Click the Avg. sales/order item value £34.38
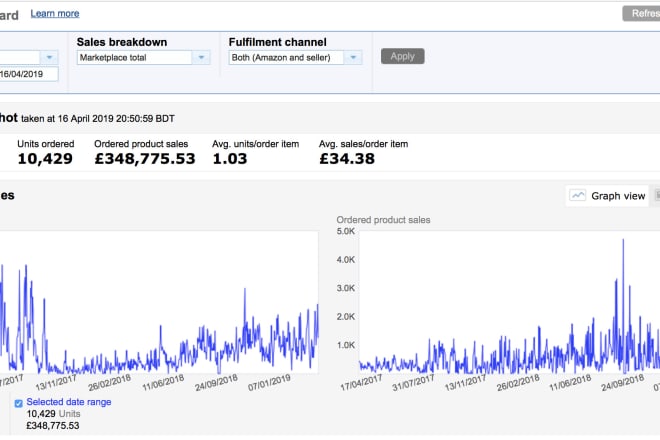 pyautogui.click(x=347, y=159)
